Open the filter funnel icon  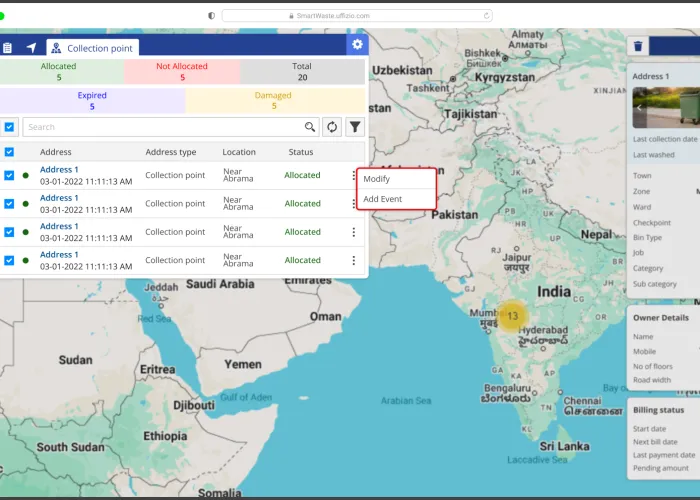[355, 127]
